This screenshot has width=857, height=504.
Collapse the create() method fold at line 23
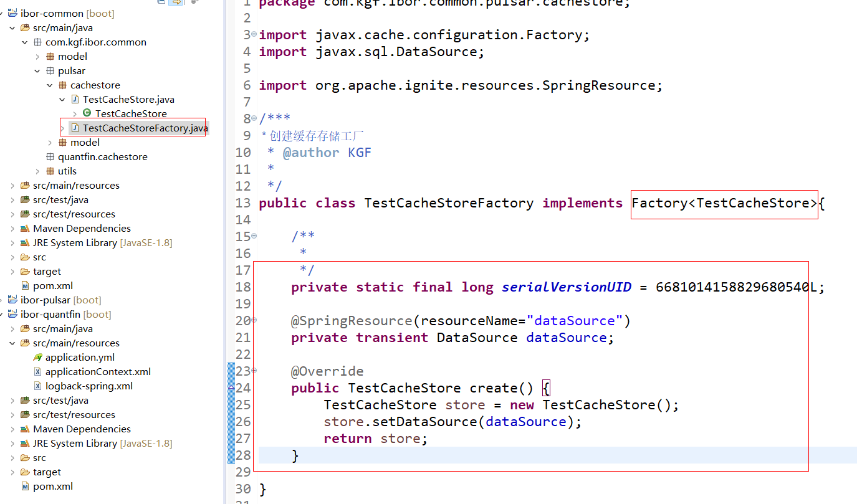pos(254,371)
